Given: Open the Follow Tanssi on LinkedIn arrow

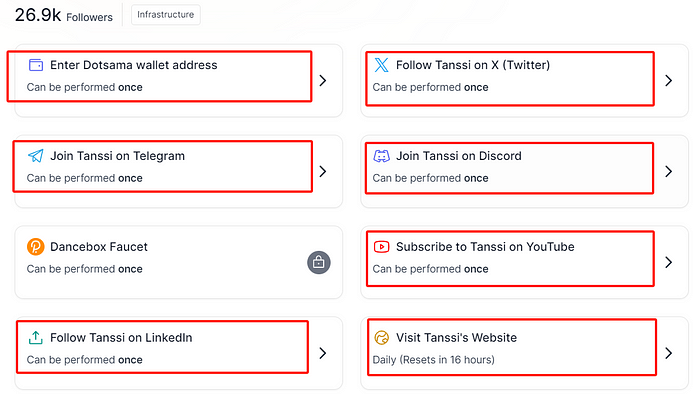Looking at the screenshot, I should [x=323, y=353].
